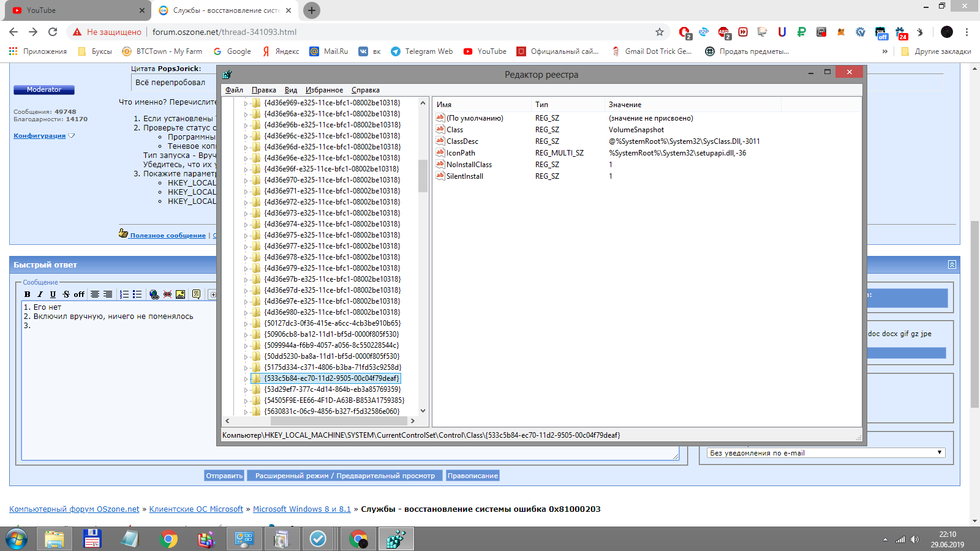
Task: Select the IconPath registry value
Action: click(461, 153)
